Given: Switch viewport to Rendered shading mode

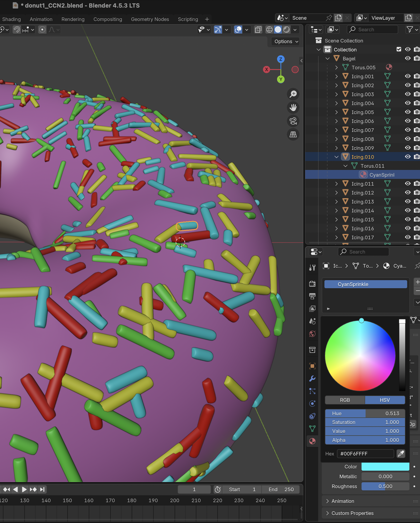Looking at the screenshot, I should tap(295, 30).
